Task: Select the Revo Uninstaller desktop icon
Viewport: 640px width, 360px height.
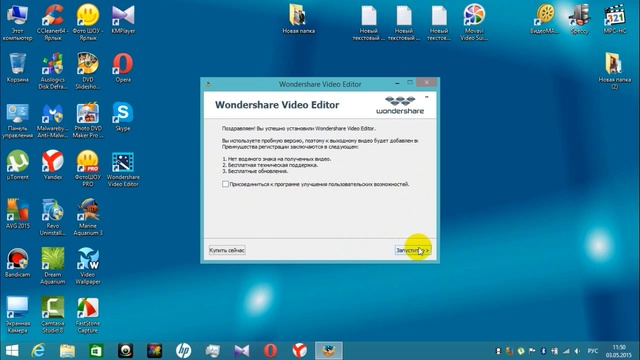Action: [x=53, y=217]
